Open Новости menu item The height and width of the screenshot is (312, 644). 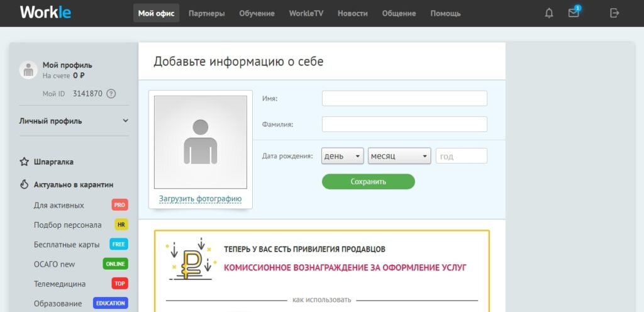352,14
